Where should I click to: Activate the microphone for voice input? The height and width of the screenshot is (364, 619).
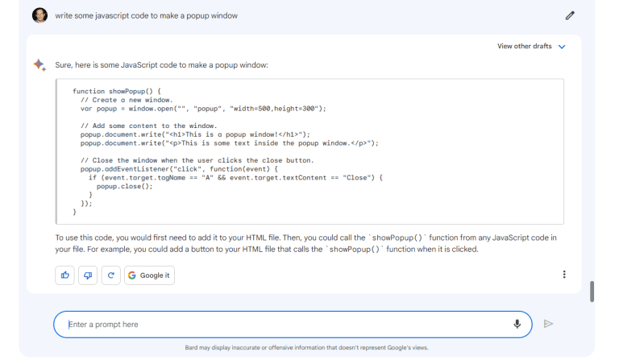(517, 324)
